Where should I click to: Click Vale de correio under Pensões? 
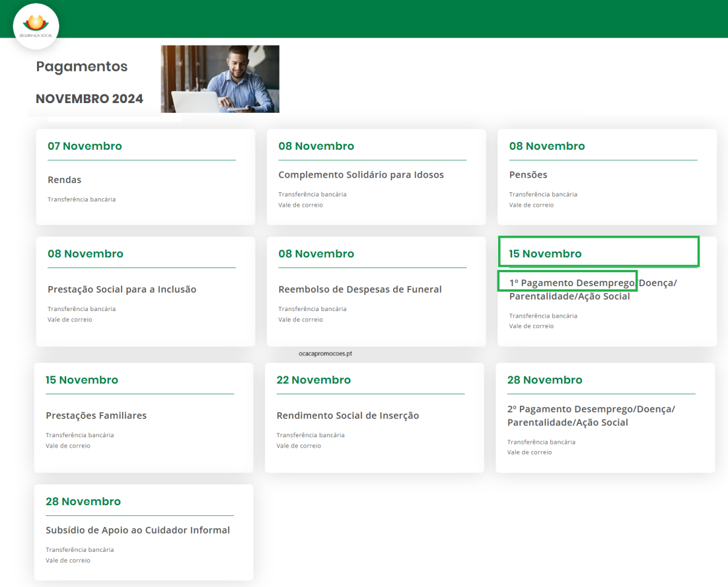click(x=531, y=205)
